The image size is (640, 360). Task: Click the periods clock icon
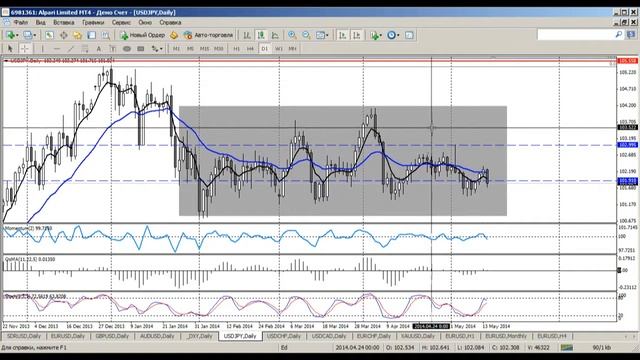pos(391,36)
